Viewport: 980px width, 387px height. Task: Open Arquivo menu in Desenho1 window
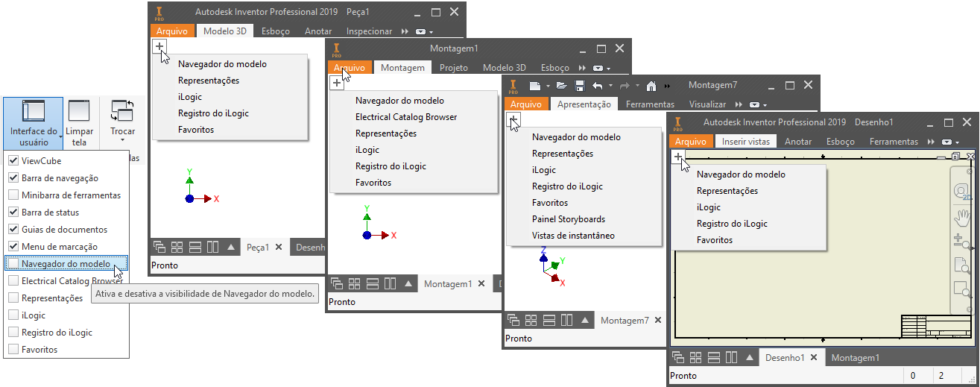690,141
